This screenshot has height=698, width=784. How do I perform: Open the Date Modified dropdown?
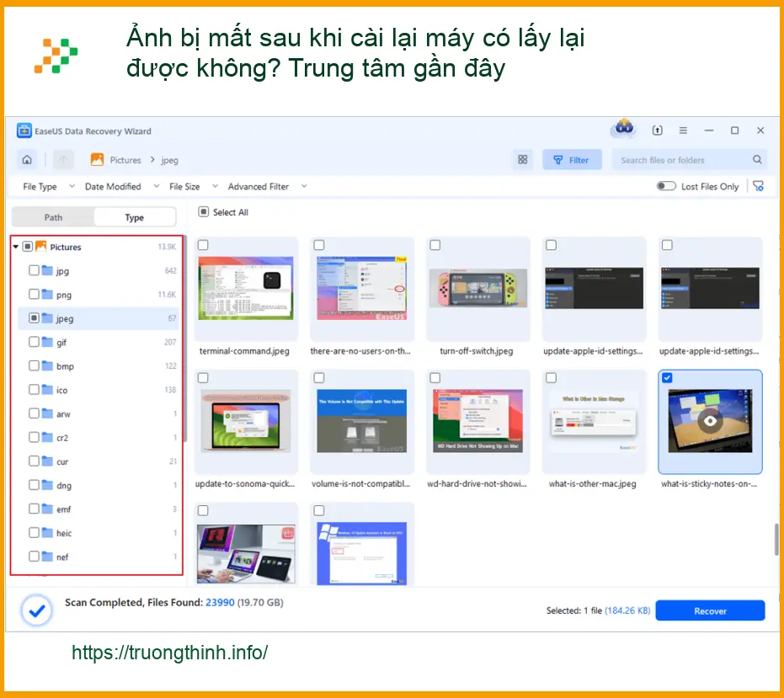click(121, 187)
